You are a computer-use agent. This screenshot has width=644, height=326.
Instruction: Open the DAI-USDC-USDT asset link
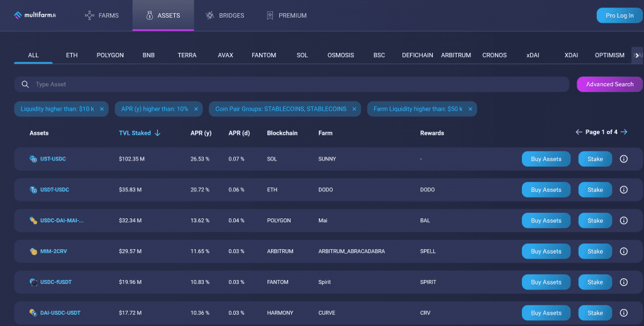(60, 313)
